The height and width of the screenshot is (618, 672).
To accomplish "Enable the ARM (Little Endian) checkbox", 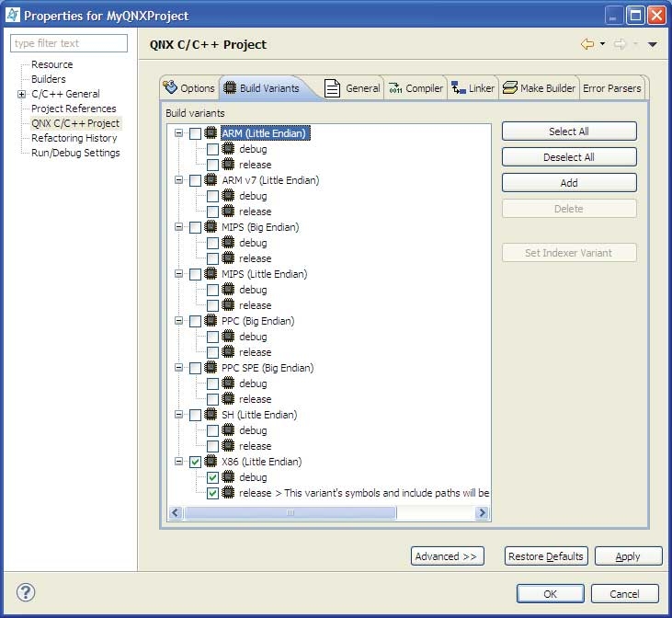I will click(195, 134).
